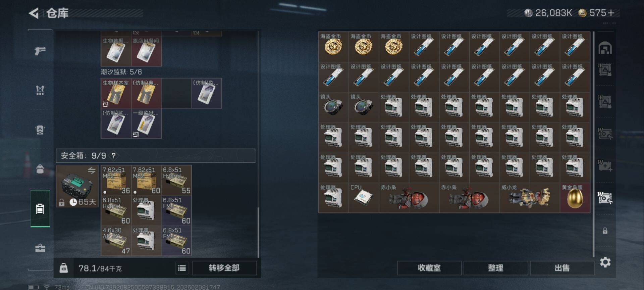Toggle the padlock icon on right sidebar
Screen dimensions: 644x290
pyautogui.click(x=605, y=231)
